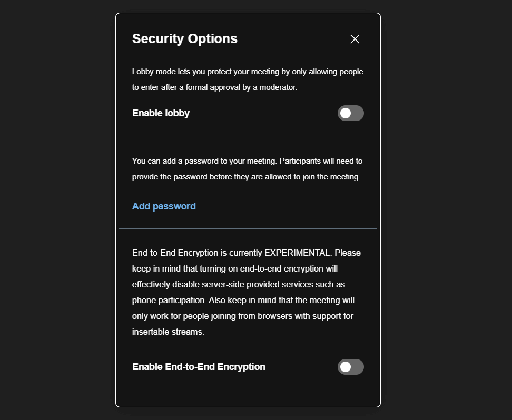
Task: Click the "insertable streams" text
Action: click(x=168, y=332)
